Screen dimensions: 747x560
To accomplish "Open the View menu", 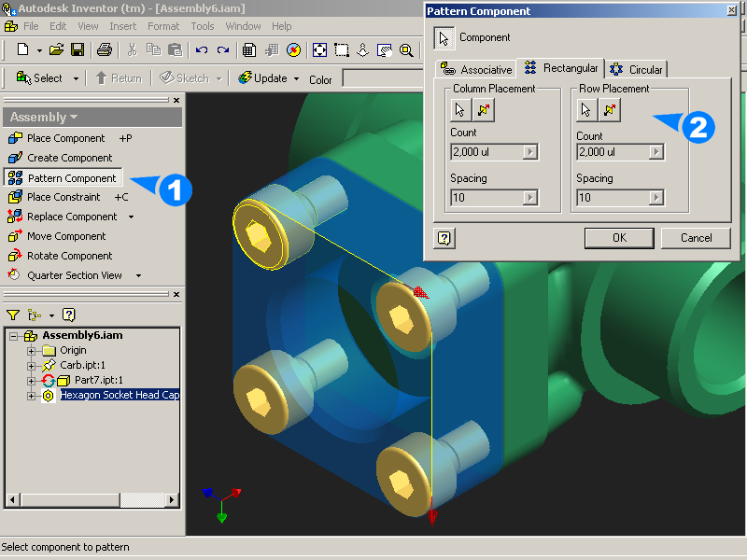I will pos(88,26).
